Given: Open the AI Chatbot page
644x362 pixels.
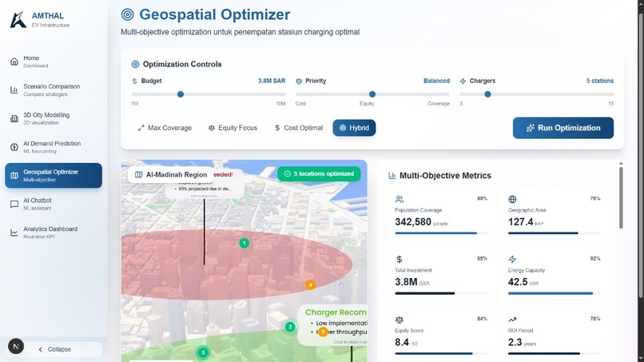Looking at the screenshot, I should [x=54, y=205].
